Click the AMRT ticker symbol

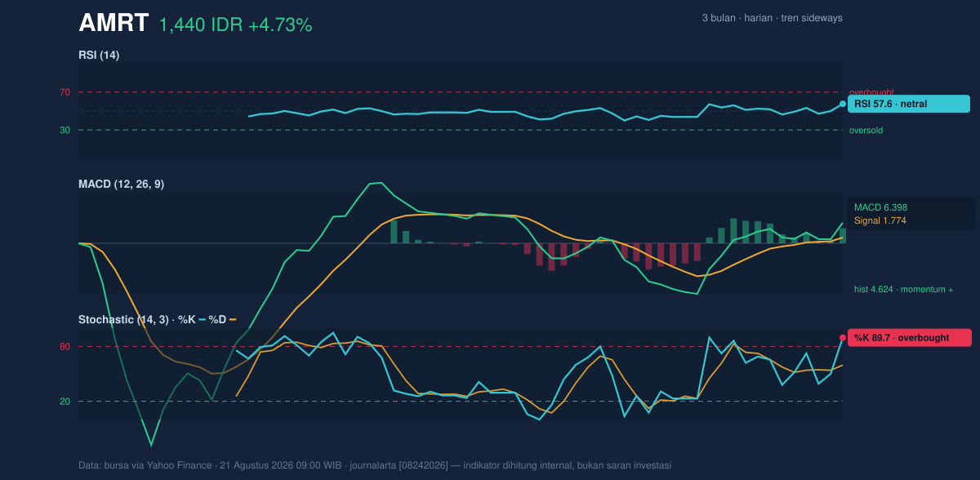(114, 24)
